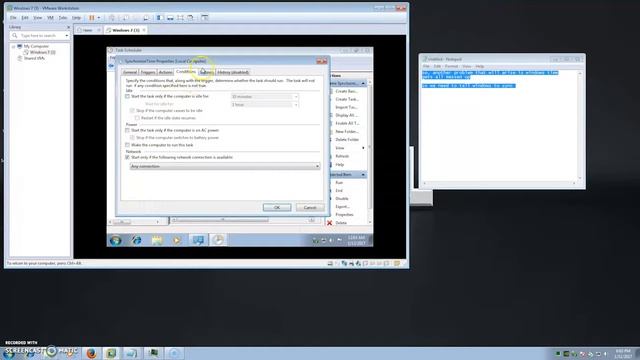The image size is (640, 360).
Task: Open VMware Tabs menu
Action: 62,18
